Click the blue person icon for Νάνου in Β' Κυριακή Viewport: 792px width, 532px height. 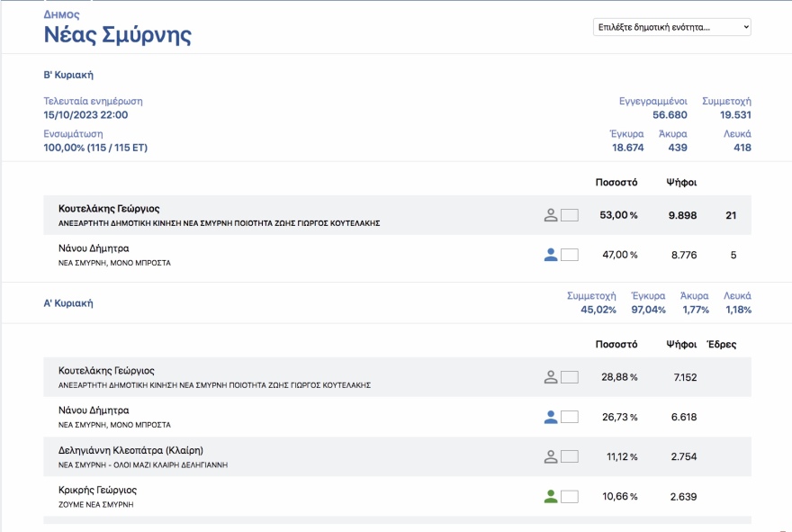pyautogui.click(x=551, y=255)
